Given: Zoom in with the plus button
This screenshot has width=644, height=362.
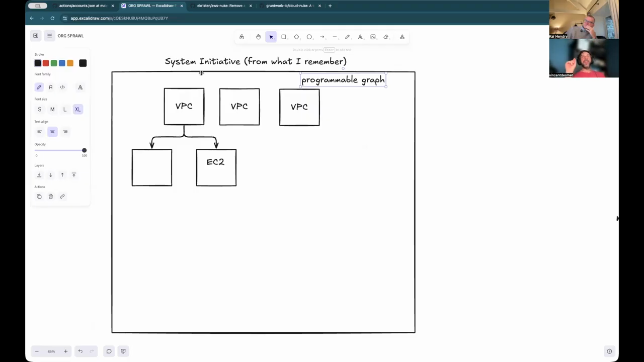Looking at the screenshot, I should coord(65,351).
